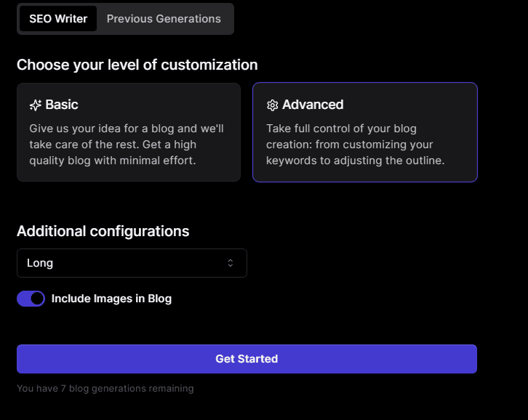Select the Advanced customization title
This screenshot has width=528, height=420.
click(x=313, y=105)
